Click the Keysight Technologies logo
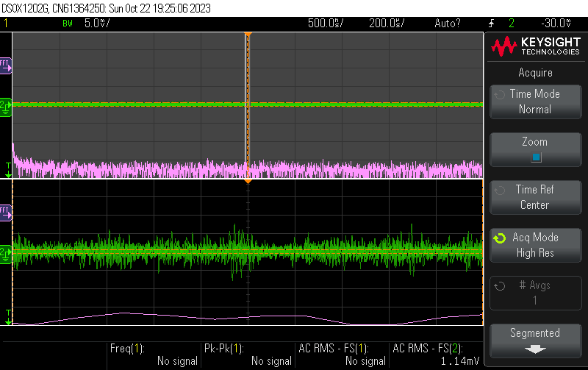Viewport: 588px width, 370px height. [536, 46]
